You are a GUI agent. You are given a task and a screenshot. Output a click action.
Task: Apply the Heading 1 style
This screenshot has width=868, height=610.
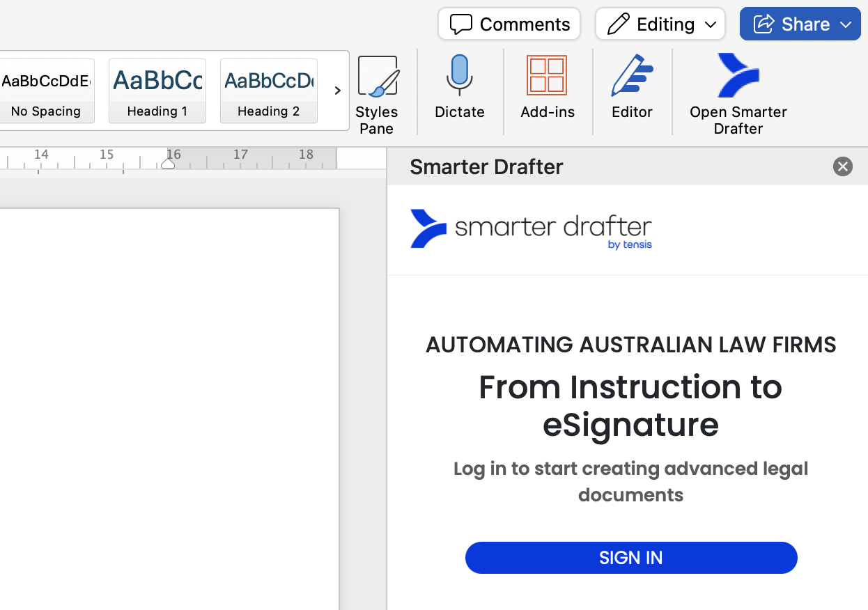click(157, 91)
